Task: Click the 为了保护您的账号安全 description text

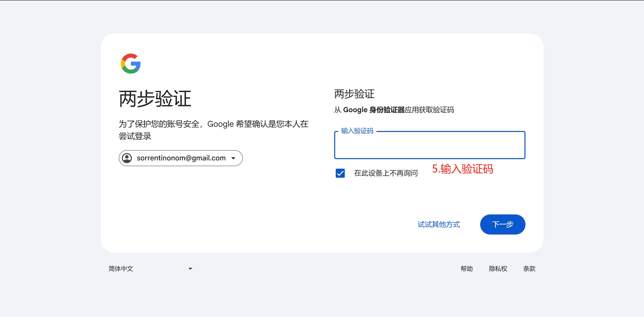Action: tap(213, 130)
